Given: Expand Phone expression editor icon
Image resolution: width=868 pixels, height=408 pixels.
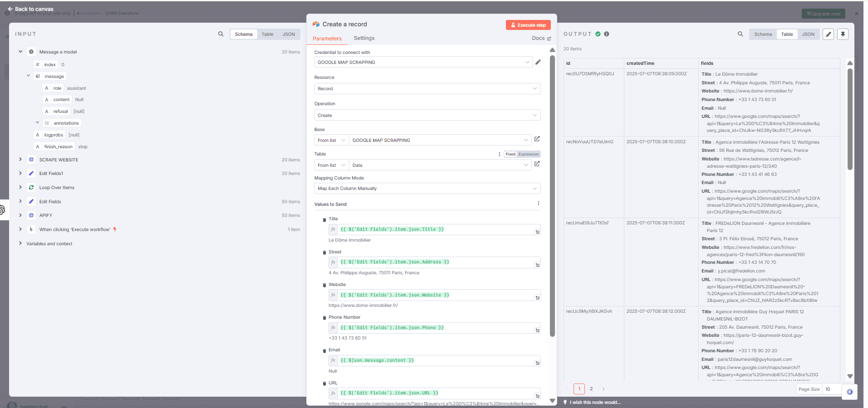Looking at the screenshot, I should click(x=537, y=330).
